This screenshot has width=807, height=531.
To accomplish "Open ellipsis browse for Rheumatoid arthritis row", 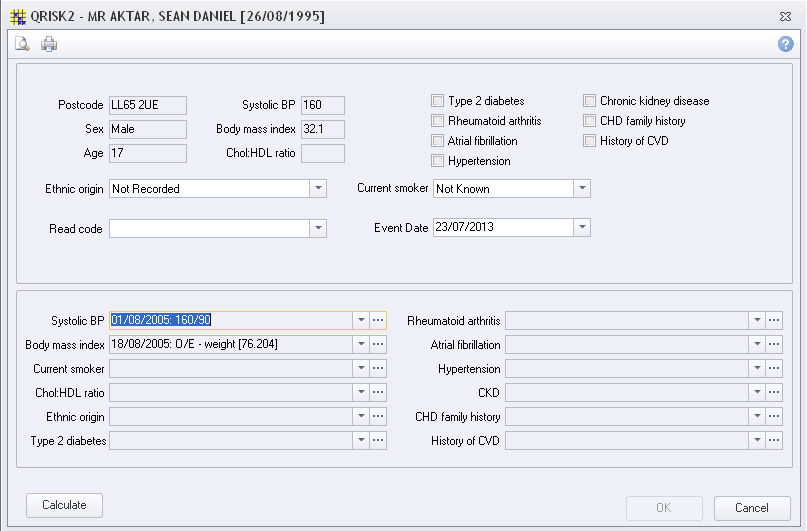I will point(774,320).
